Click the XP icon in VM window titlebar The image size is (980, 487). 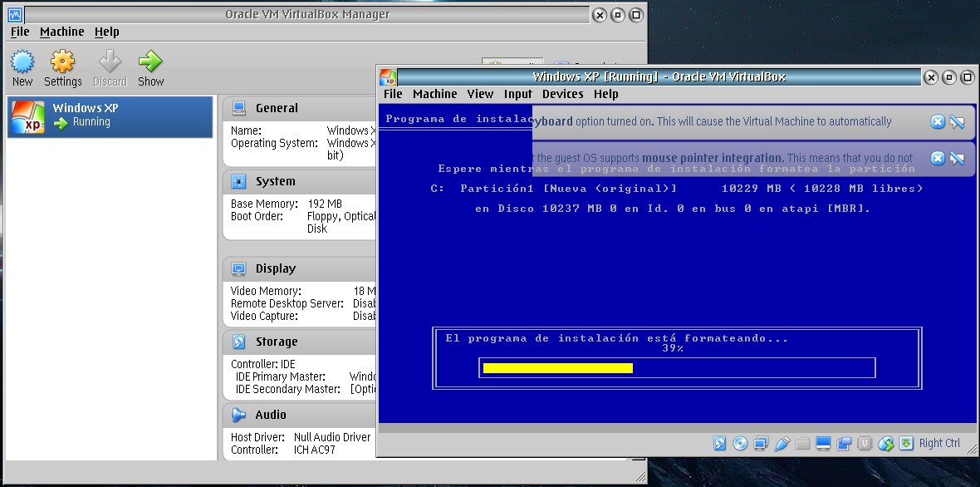click(x=388, y=77)
